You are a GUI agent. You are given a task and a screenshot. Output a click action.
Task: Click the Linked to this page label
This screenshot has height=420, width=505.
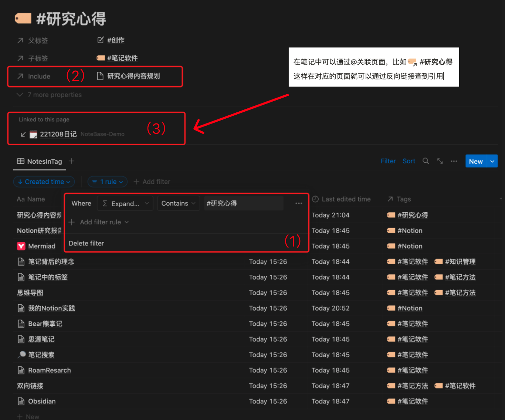(x=44, y=119)
